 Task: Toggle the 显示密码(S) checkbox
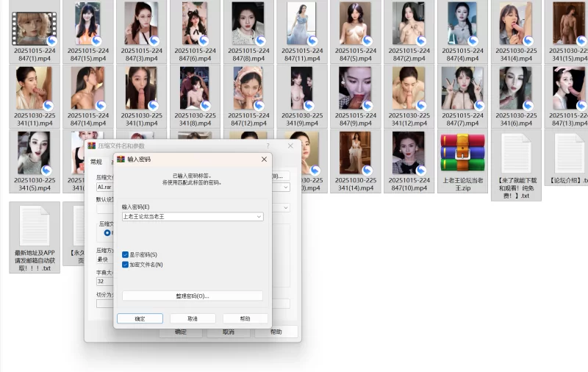coord(125,254)
